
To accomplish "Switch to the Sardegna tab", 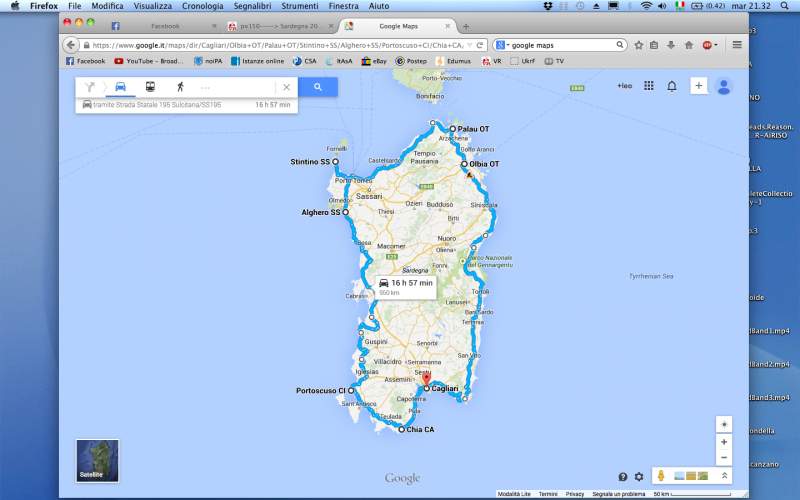I will [x=279, y=26].
